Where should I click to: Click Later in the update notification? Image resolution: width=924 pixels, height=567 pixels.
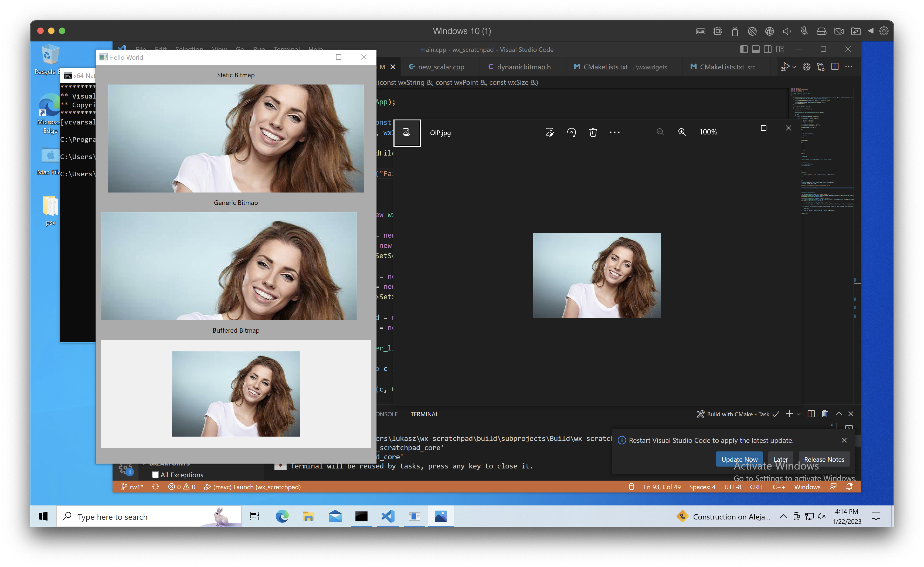780,459
